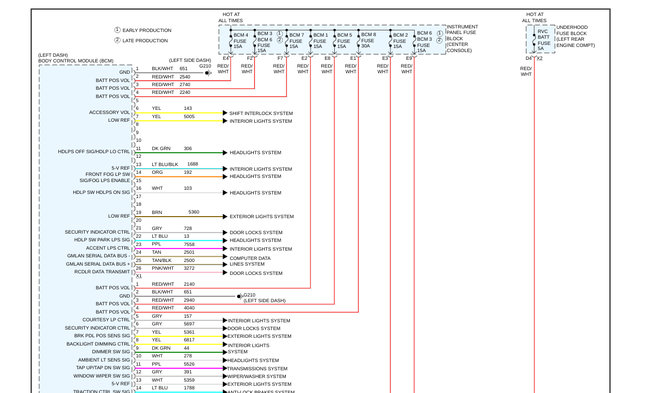Image resolution: width=650 pixels, height=393 pixels.
Task: Select the BODY CONTROL MODULE (BCM) title
Action: click(76, 61)
